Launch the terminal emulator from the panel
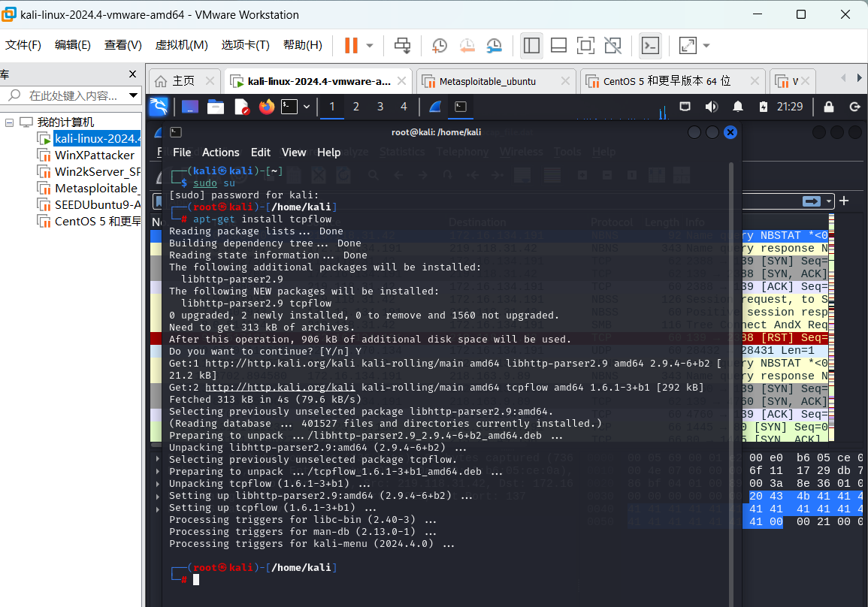 click(x=289, y=107)
